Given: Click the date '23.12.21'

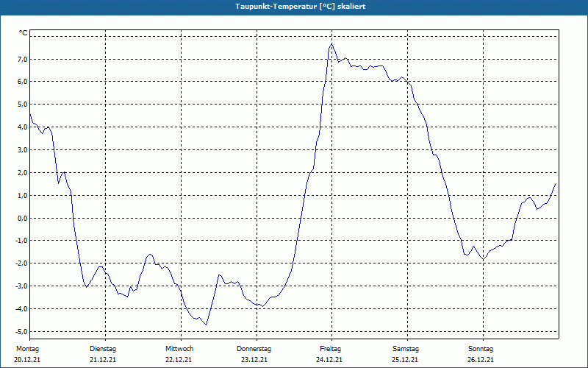Looking at the screenshot, I should click(254, 360).
